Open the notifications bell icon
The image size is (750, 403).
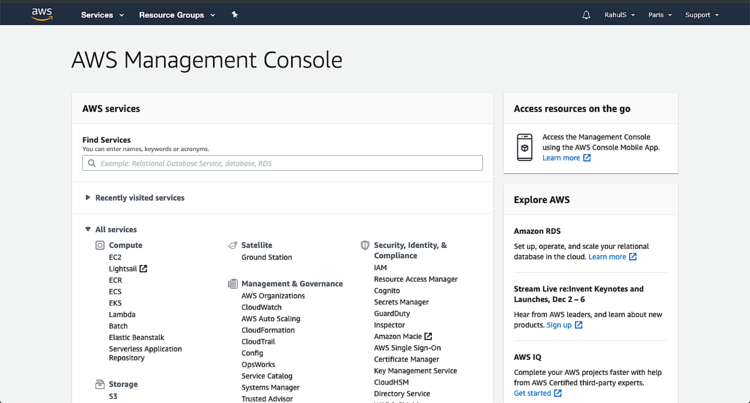pos(586,15)
